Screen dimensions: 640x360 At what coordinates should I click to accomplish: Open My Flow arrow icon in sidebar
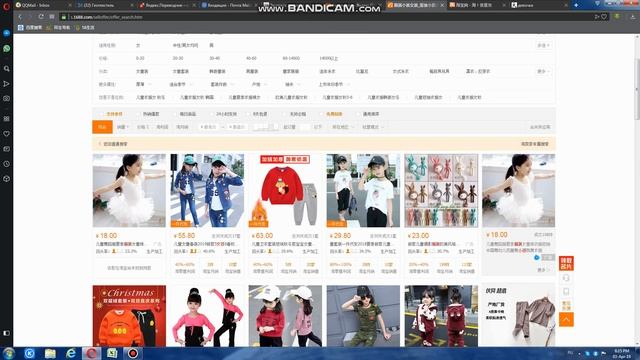tap(7, 84)
